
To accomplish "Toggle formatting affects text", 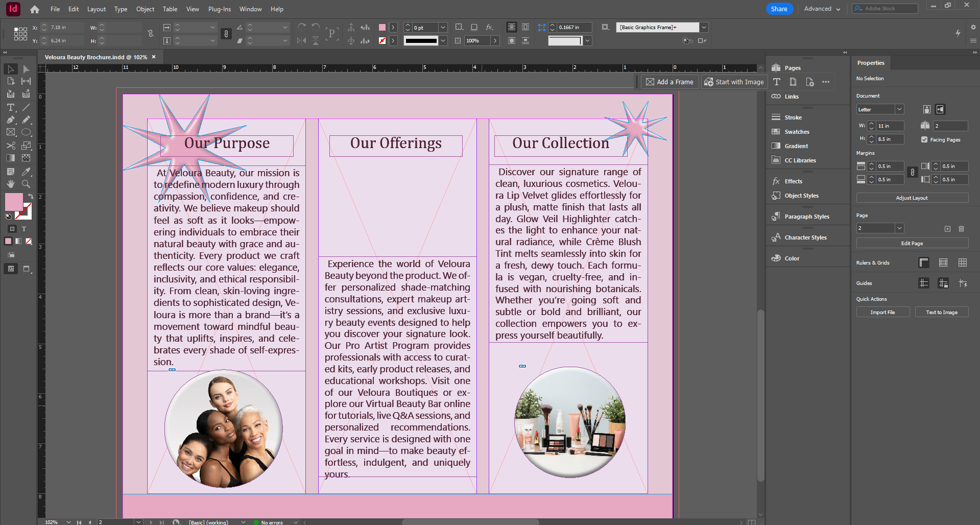I will point(24,229).
